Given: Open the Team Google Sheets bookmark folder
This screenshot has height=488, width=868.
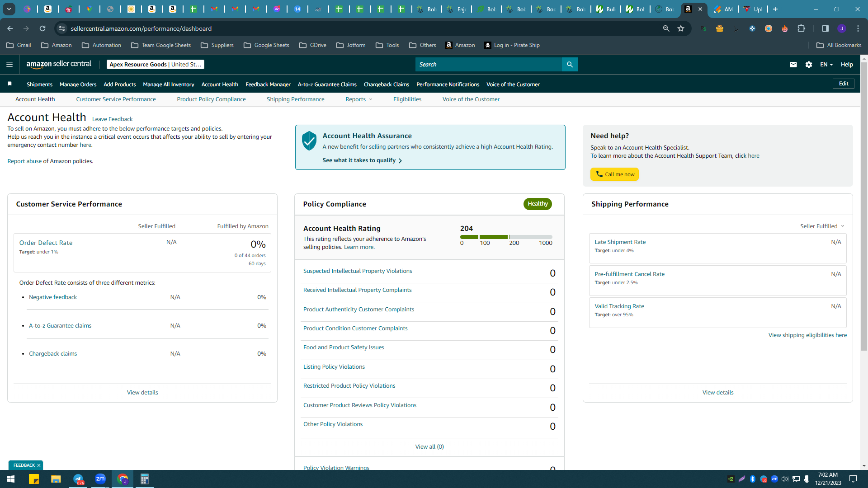Looking at the screenshot, I should [x=161, y=45].
